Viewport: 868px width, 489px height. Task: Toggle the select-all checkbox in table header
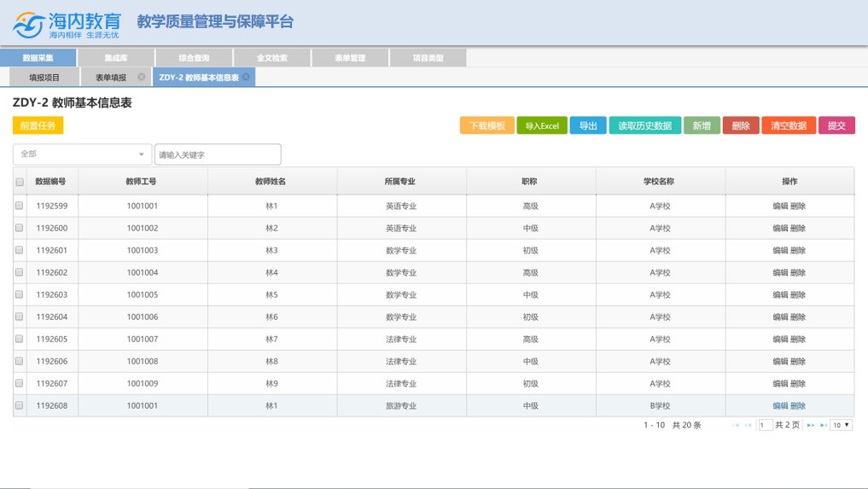20,182
